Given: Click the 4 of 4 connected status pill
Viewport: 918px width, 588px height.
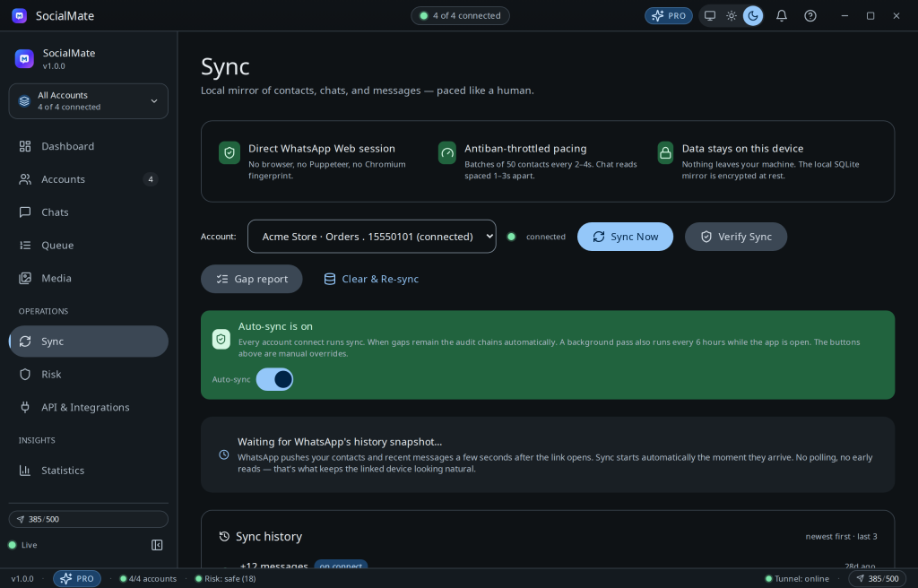Looking at the screenshot, I should [460, 16].
